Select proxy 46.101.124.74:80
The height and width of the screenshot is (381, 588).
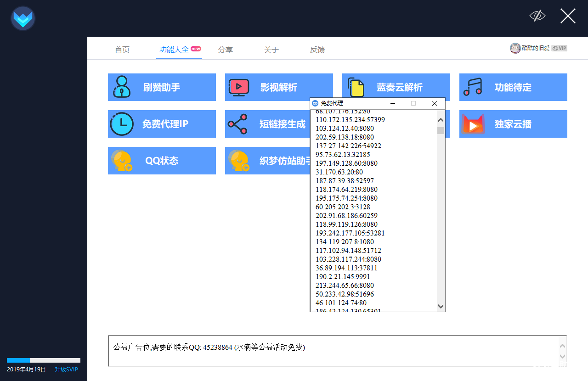(341, 303)
